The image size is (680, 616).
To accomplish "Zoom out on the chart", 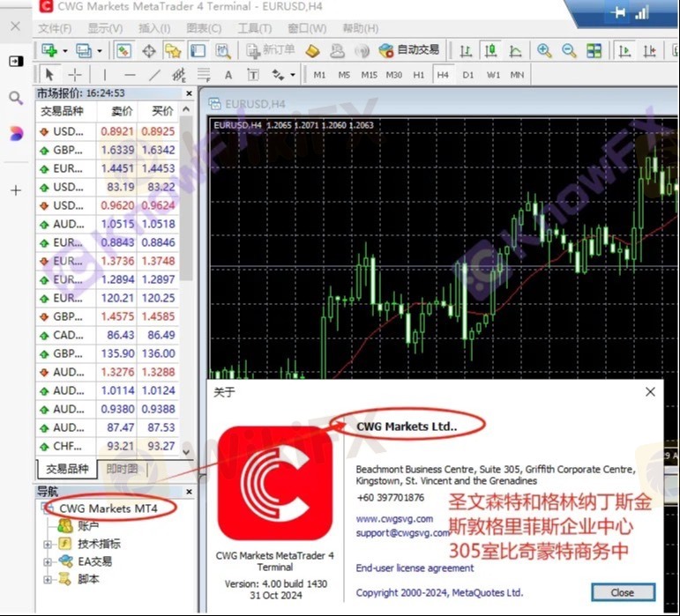I will point(569,51).
